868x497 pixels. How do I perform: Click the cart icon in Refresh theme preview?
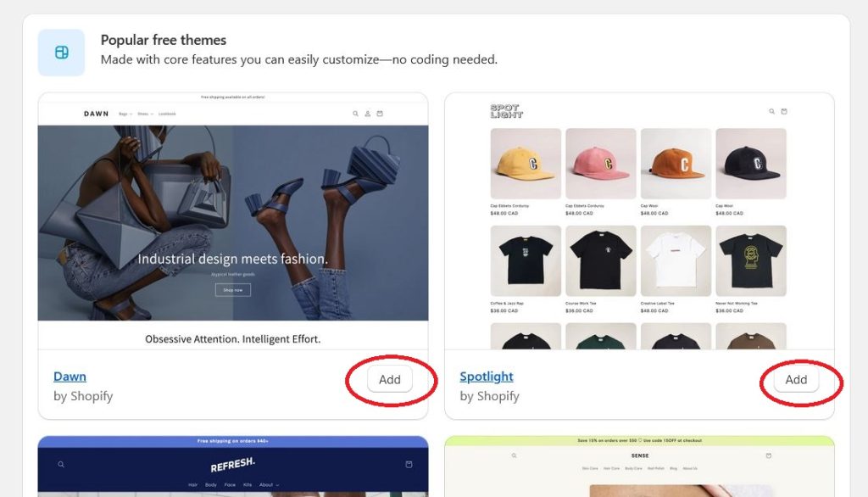click(409, 464)
